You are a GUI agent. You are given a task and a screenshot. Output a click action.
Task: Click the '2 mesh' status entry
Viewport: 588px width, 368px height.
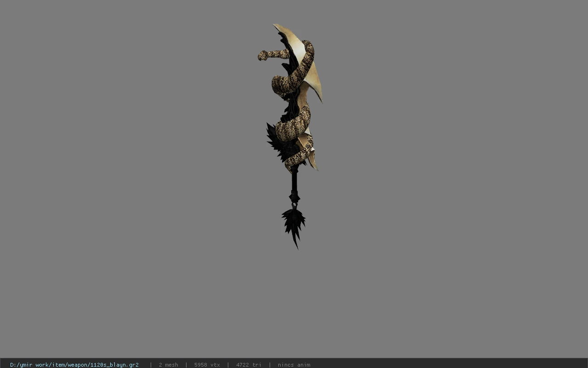[x=168, y=365]
